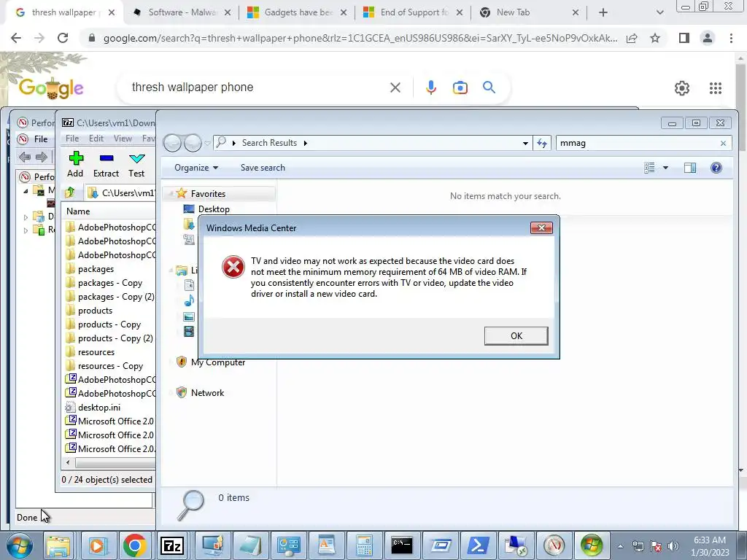Open Google quick settings gear
The image size is (747, 560).
(682, 88)
